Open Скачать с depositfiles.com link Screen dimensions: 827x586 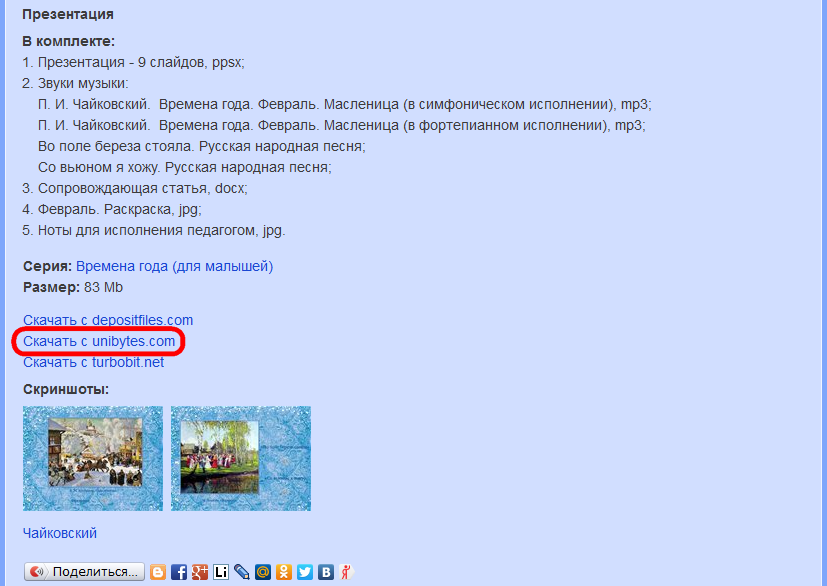(108, 320)
